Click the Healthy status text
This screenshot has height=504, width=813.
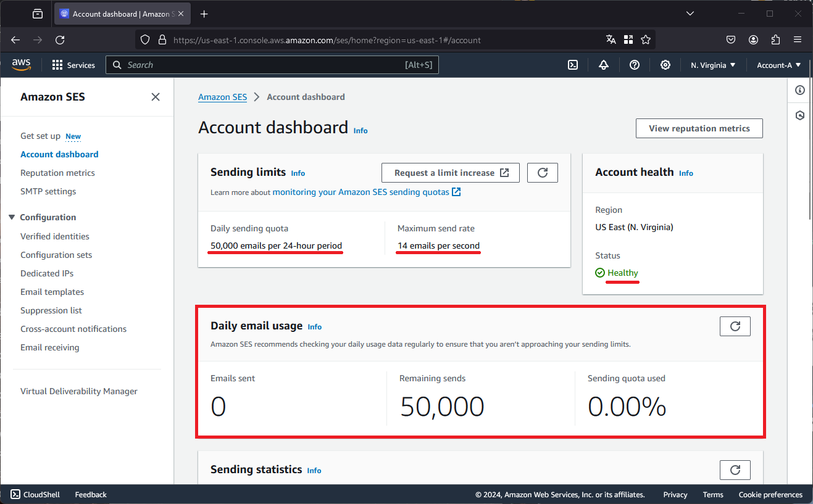623,273
